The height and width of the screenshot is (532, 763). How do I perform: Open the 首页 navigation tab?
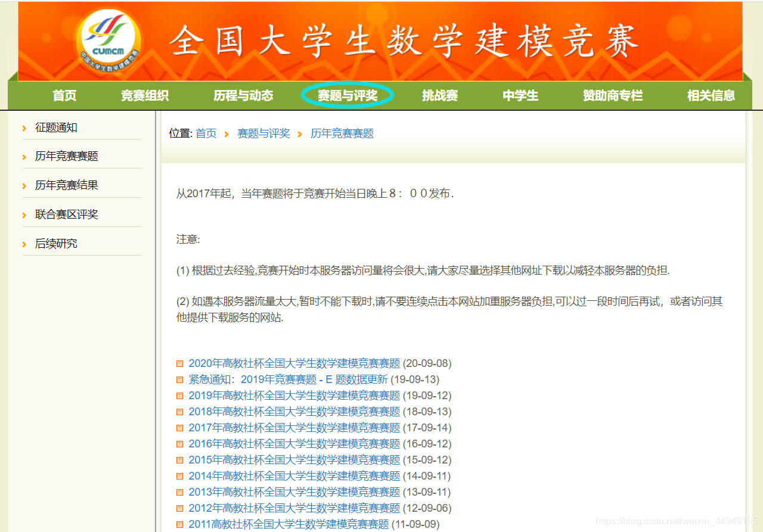tap(64, 95)
